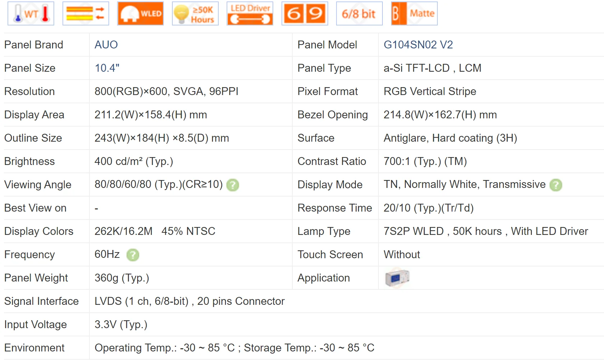The height and width of the screenshot is (364, 604).
Task: Click the Application device thumbnail
Action: tap(397, 278)
